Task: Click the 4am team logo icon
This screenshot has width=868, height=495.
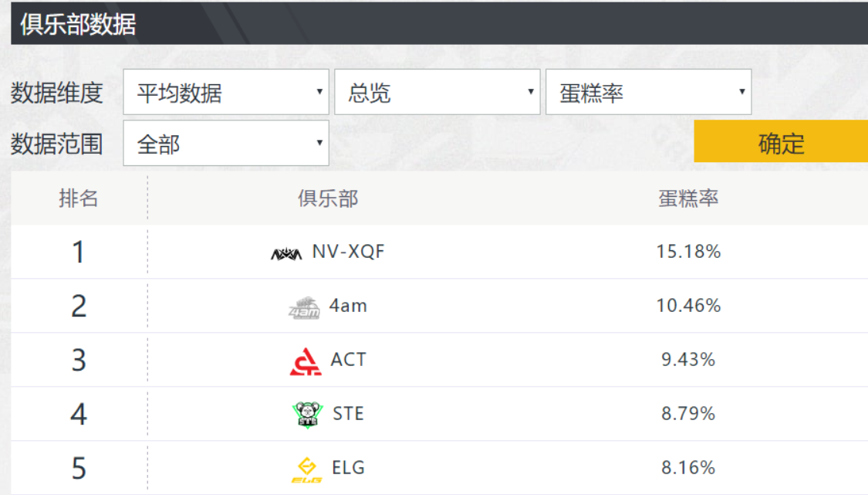Action: click(x=303, y=307)
